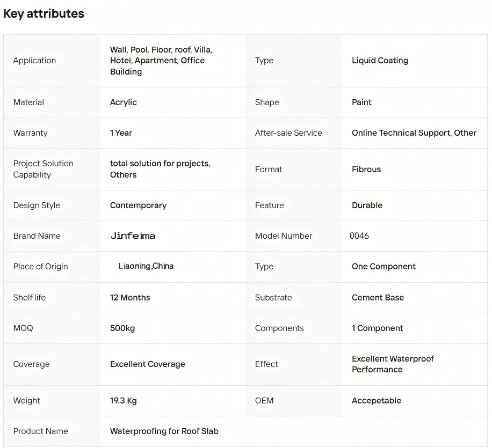Click the Liaoning, China origin value
492x448 pixels.
[146, 267]
